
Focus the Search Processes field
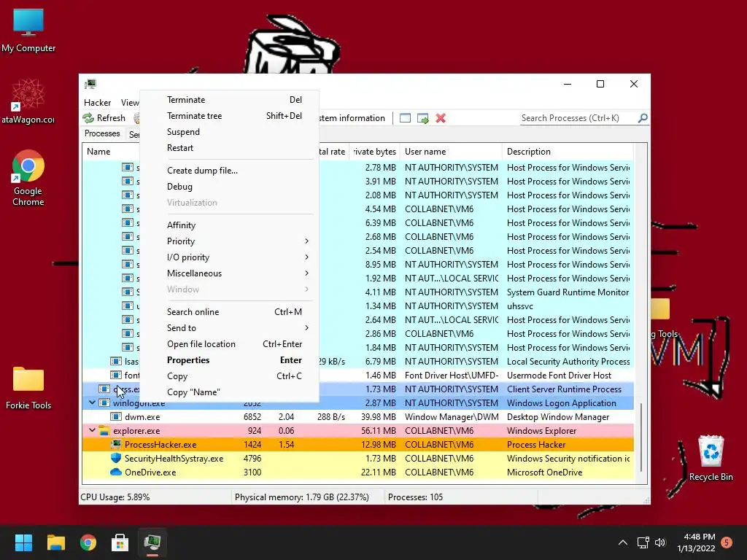(578, 118)
